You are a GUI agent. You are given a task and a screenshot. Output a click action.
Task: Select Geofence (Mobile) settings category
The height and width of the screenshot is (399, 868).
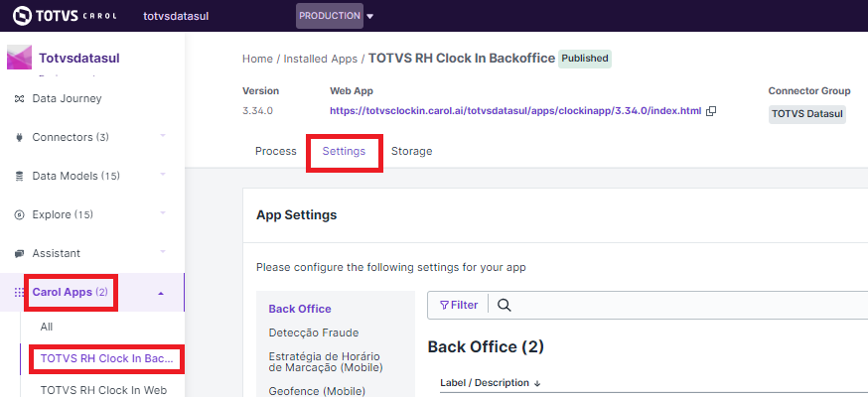[x=317, y=391]
